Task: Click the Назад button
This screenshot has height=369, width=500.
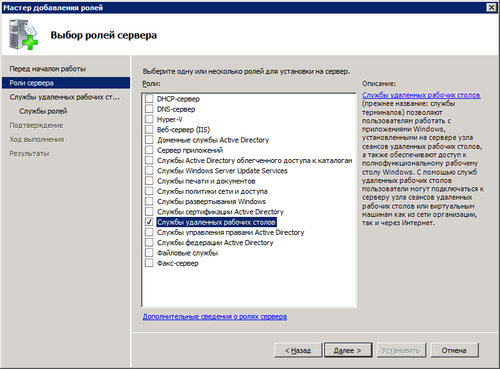Action: click(x=298, y=350)
